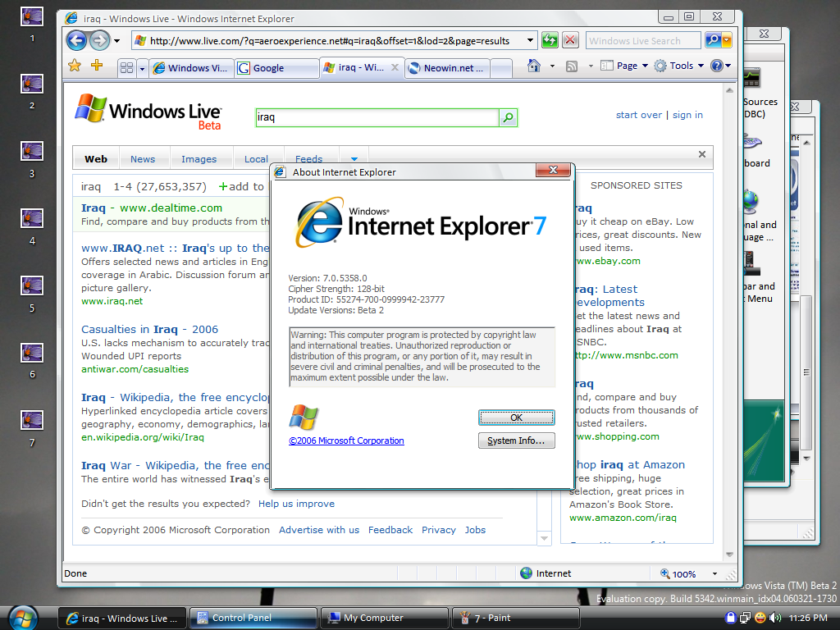Click the sign in link
840x630 pixels.
pos(687,115)
